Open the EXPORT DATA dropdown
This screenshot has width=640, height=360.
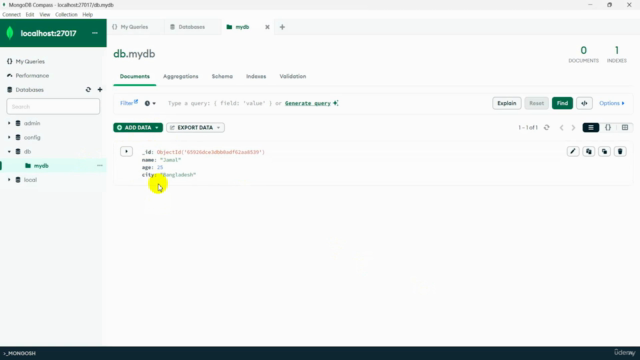pyautogui.click(x=196, y=128)
